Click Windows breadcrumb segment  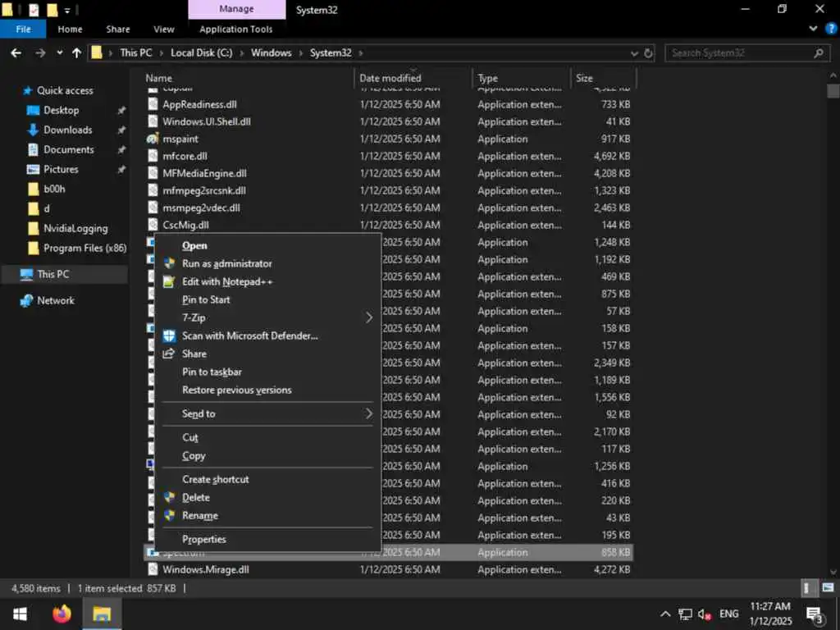pyautogui.click(x=271, y=52)
